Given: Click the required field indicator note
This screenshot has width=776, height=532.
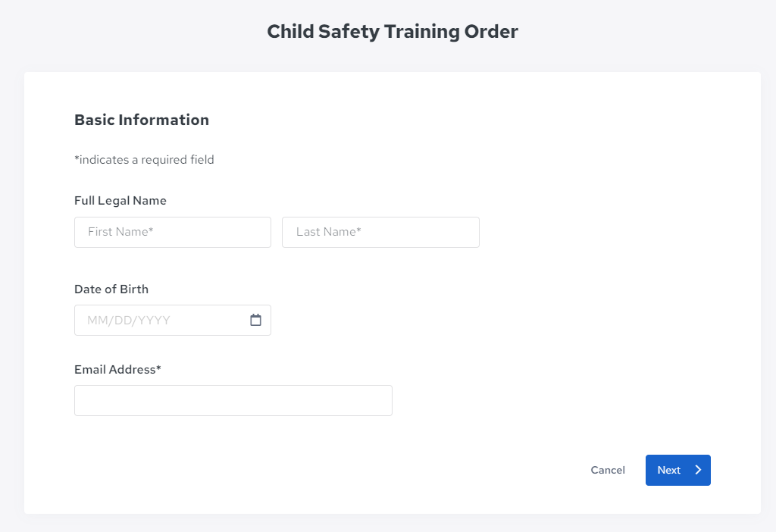Looking at the screenshot, I should pyautogui.click(x=144, y=160).
